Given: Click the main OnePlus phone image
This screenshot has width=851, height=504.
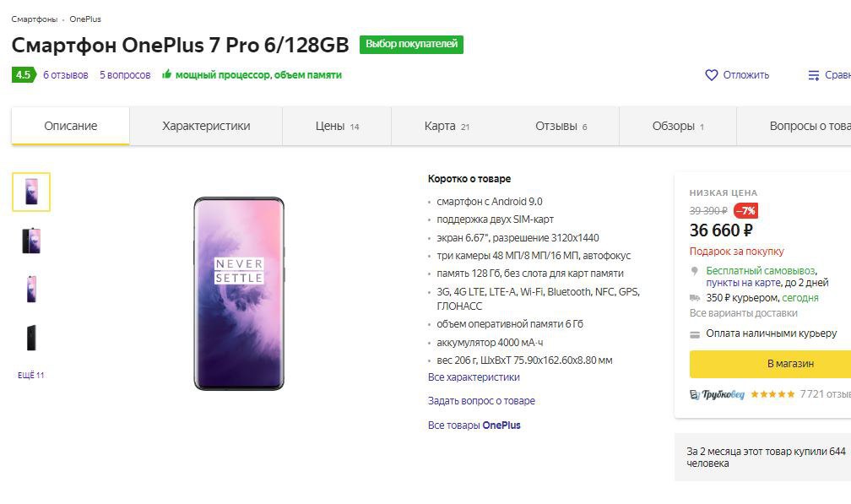Looking at the screenshot, I should pyautogui.click(x=239, y=294).
